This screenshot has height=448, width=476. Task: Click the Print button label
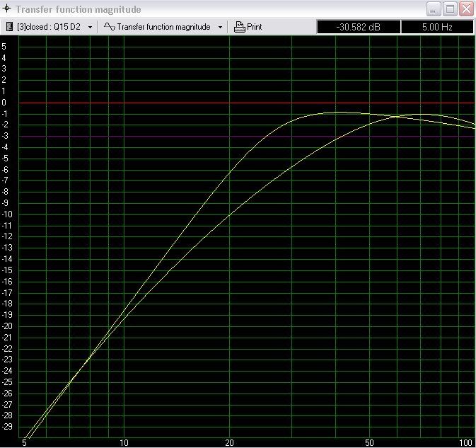point(254,27)
